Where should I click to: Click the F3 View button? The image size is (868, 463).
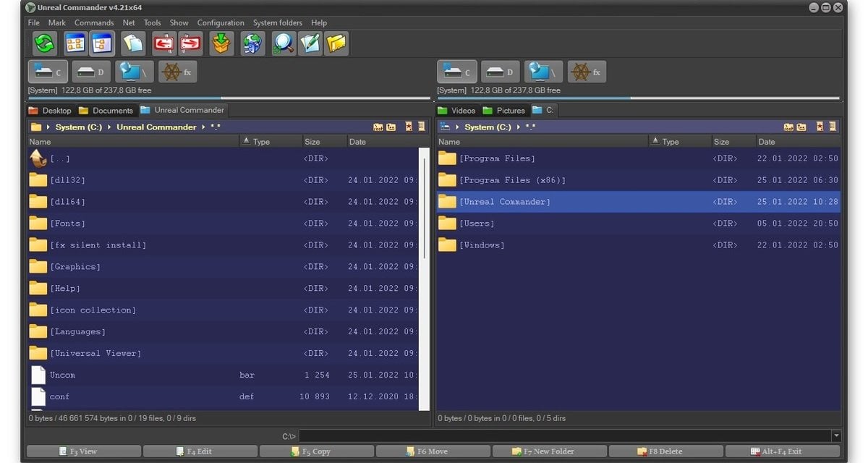point(83,451)
